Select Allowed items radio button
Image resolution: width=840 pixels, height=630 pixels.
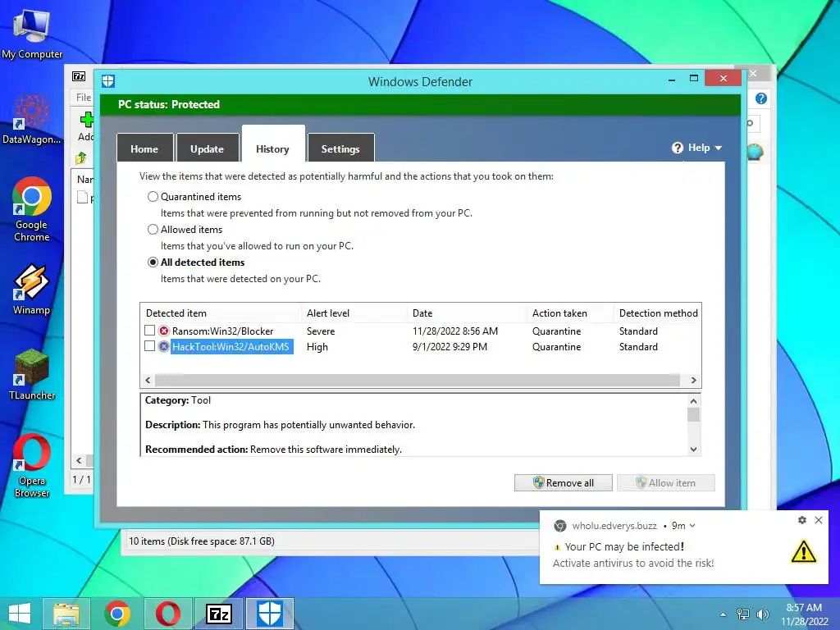(x=153, y=230)
